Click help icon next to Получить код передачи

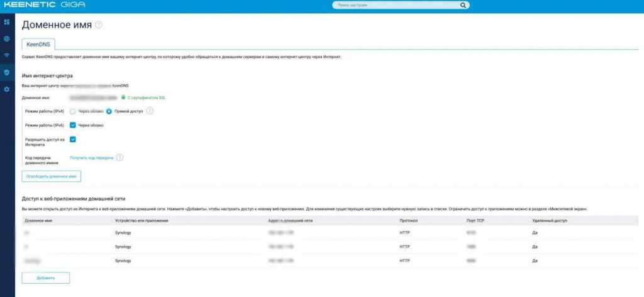point(119,158)
